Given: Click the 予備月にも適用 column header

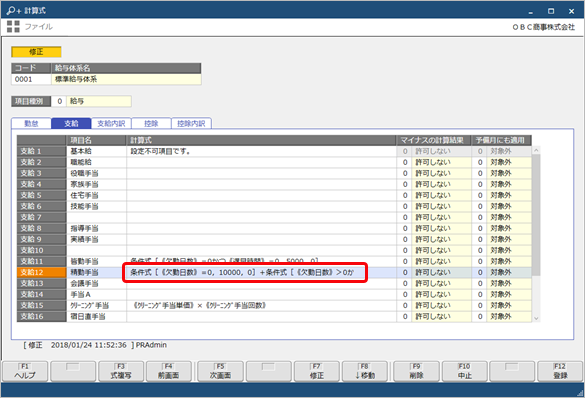Looking at the screenshot, I should click(x=501, y=140).
